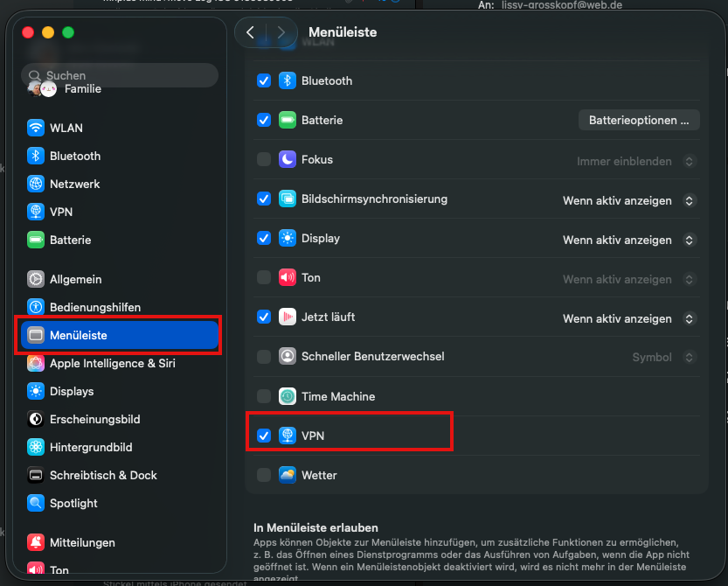Open WLAN settings in sidebar
Image resolution: width=728 pixels, height=586 pixels.
pyautogui.click(x=66, y=128)
